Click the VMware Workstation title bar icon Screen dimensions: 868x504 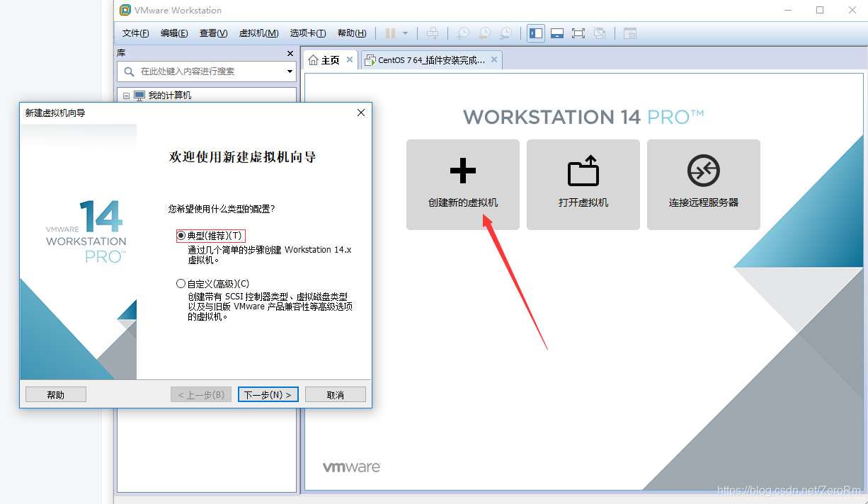pos(125,10)
